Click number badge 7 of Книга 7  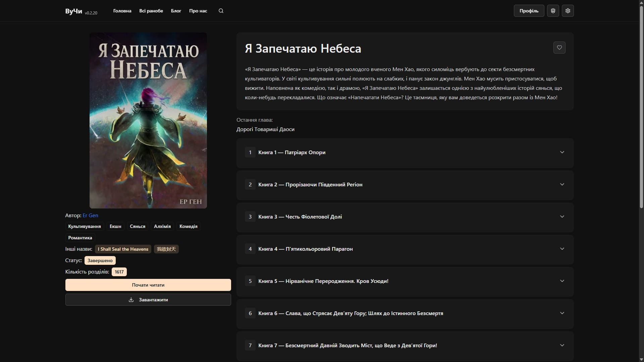[250, 345]
